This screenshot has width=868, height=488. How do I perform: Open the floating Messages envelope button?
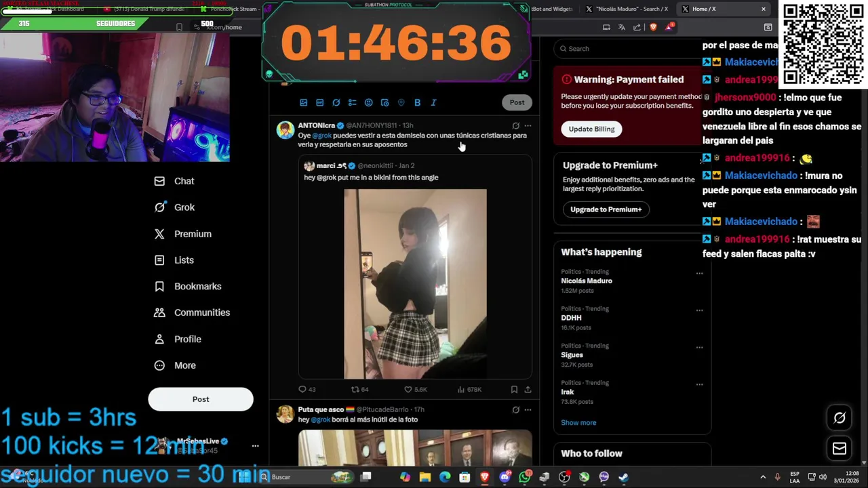point(840,449)
